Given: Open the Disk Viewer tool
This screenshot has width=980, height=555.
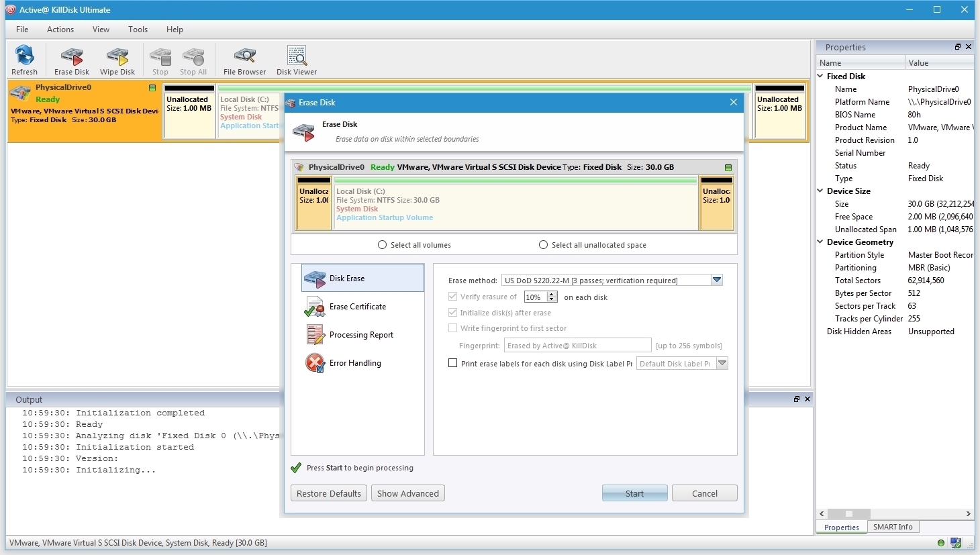Looking at the screenshot, I should tap(297, 60).
